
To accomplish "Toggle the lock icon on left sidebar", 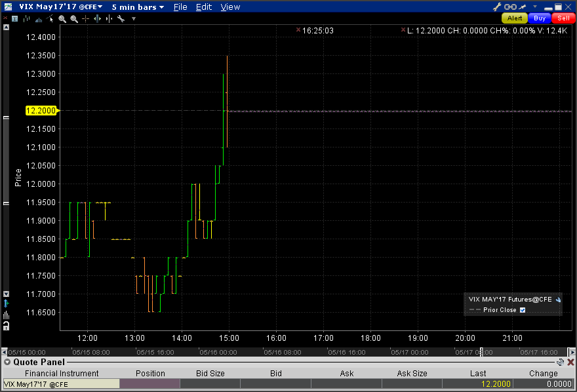I will point(6,326).
